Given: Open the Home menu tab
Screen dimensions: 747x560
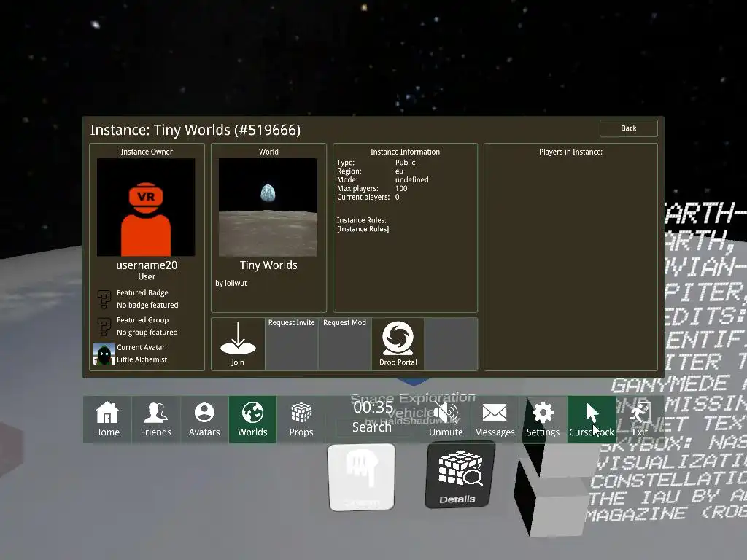Looking at the screenshot, I should [x=107, y=419].
